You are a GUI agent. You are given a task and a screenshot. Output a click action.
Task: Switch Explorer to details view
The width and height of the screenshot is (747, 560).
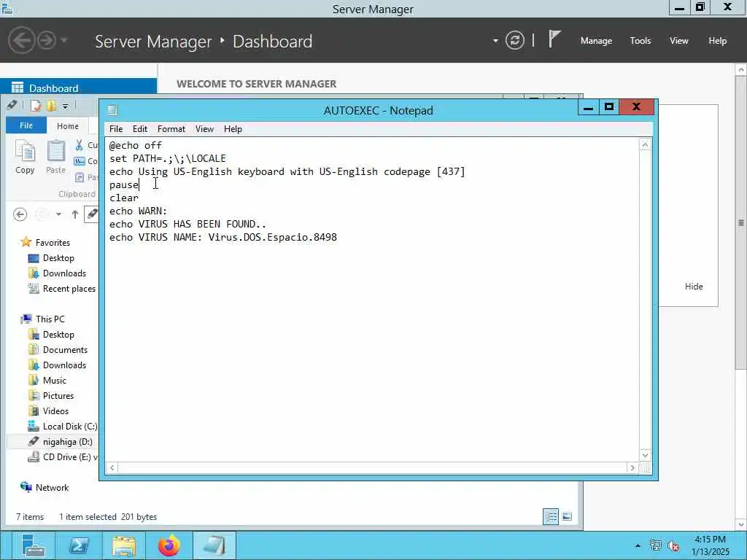551,517
